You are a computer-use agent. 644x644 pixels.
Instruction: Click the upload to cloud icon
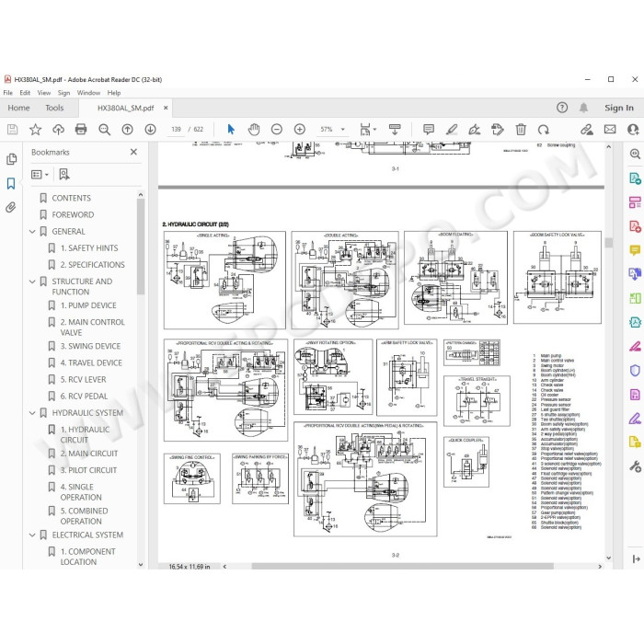(x=58, y=130)
